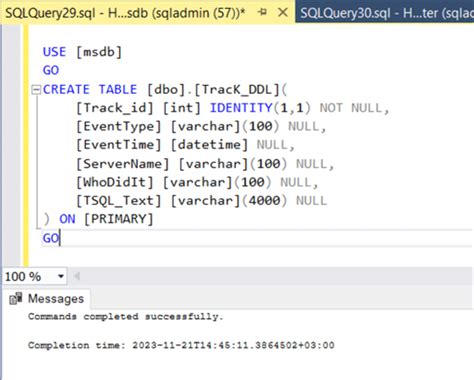Click the [datetime] type text
The image size is (474, 380).
209,145
